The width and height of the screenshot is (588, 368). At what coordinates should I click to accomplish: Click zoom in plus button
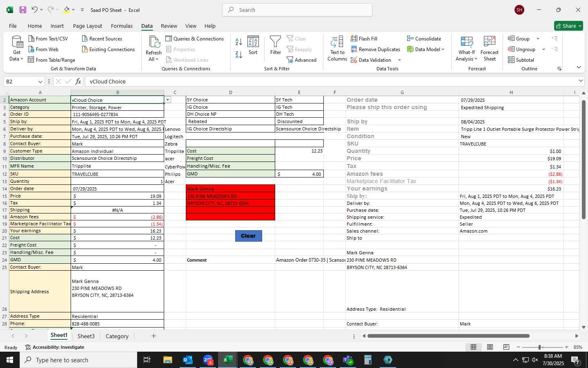(x=566, y=347)
